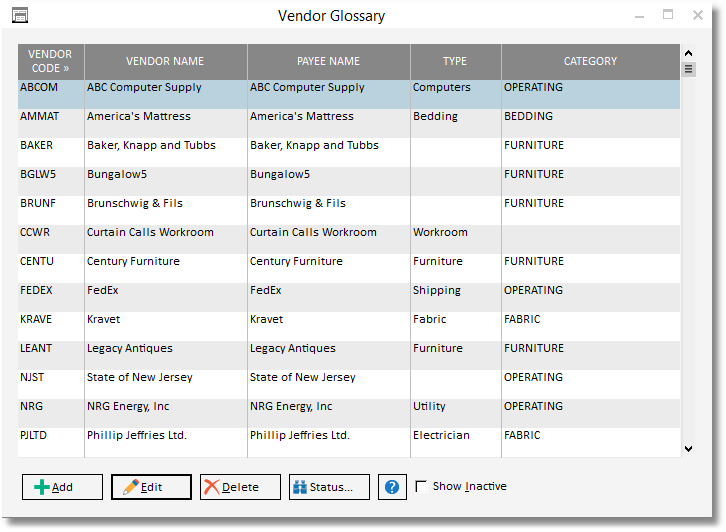This screenshot has width=726, height=532.
Task: Maximize the Vendor Glossary window
Action: pos(668,15)
